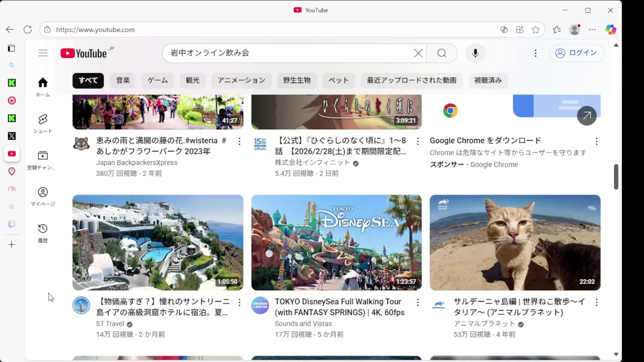This screenshot has width=644, height=362.
Task: Switch to the Twitch vertical tab
Action: (x=12, y=224)
